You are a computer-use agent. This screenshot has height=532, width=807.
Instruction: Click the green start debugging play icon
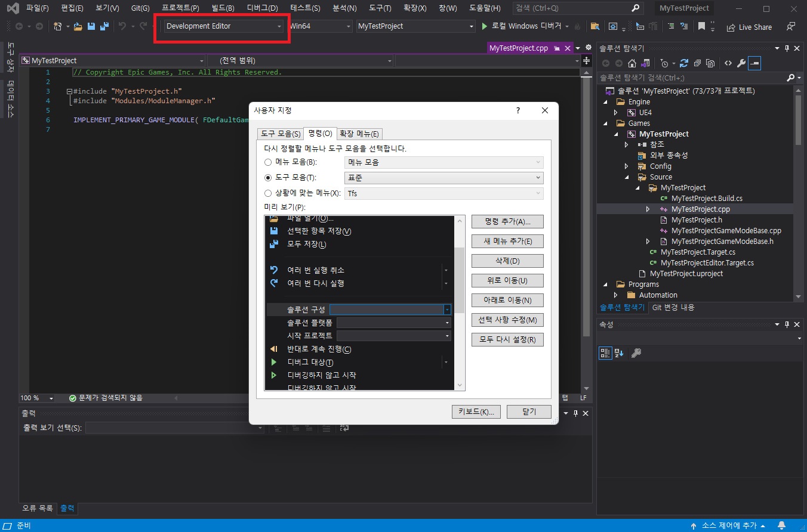(485, 26)
